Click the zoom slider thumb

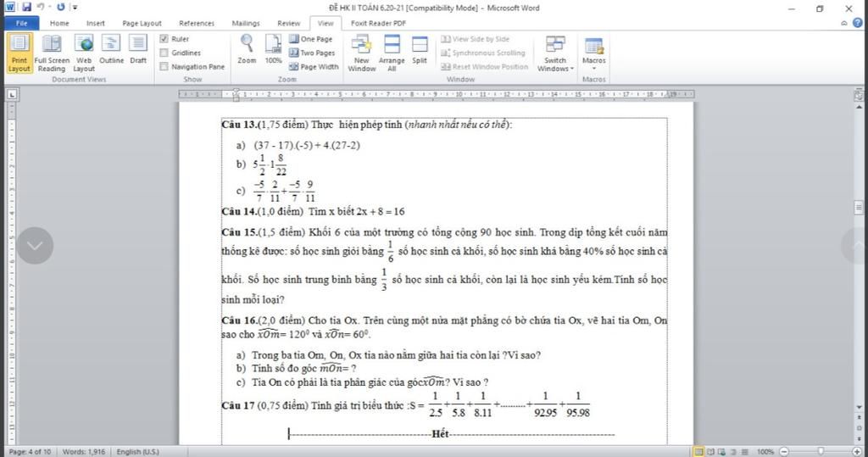(x=821, y=451)
